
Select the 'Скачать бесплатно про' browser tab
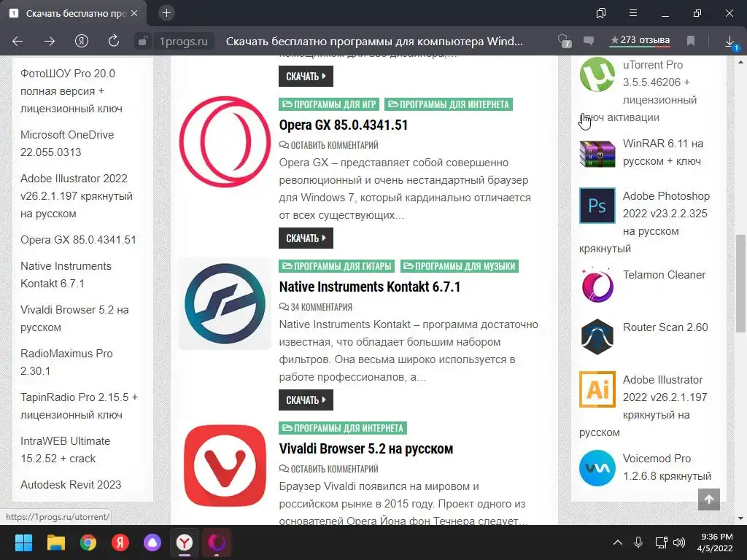click(75, 13)
